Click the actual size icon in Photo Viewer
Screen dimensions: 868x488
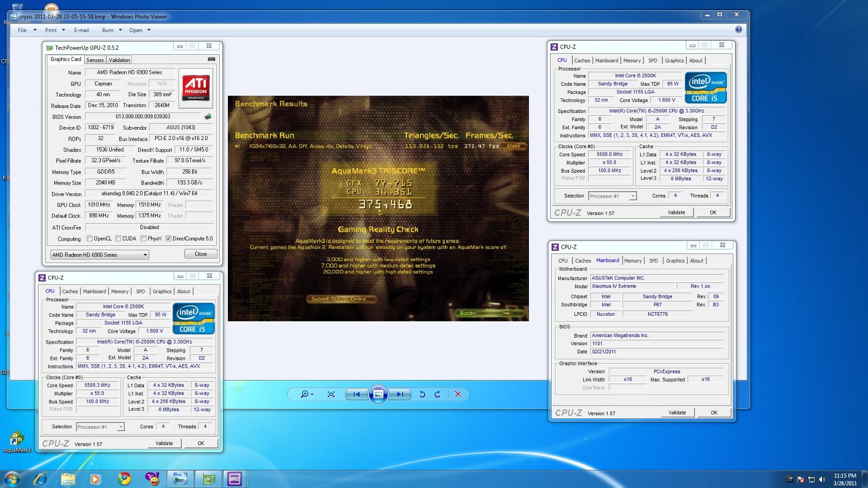[331, 394]
